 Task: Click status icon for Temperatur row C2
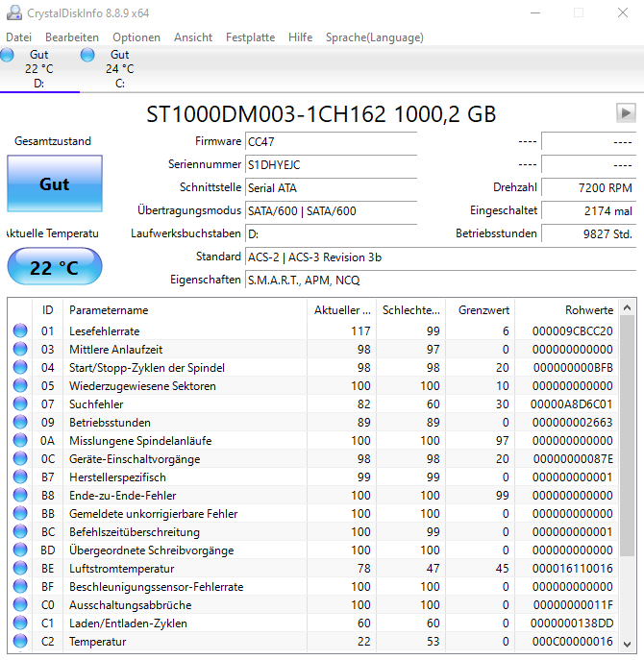20,641
